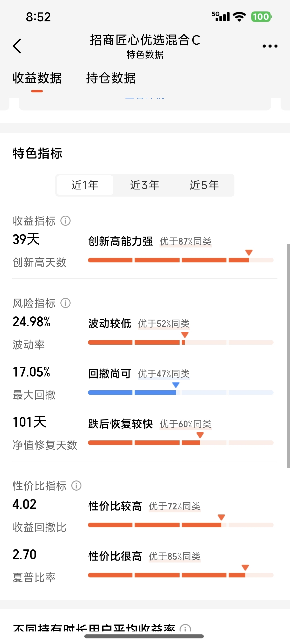Tap the Wi-Fi status icon
This screenshot has width=290, height=644.
[x=239, y=17]
